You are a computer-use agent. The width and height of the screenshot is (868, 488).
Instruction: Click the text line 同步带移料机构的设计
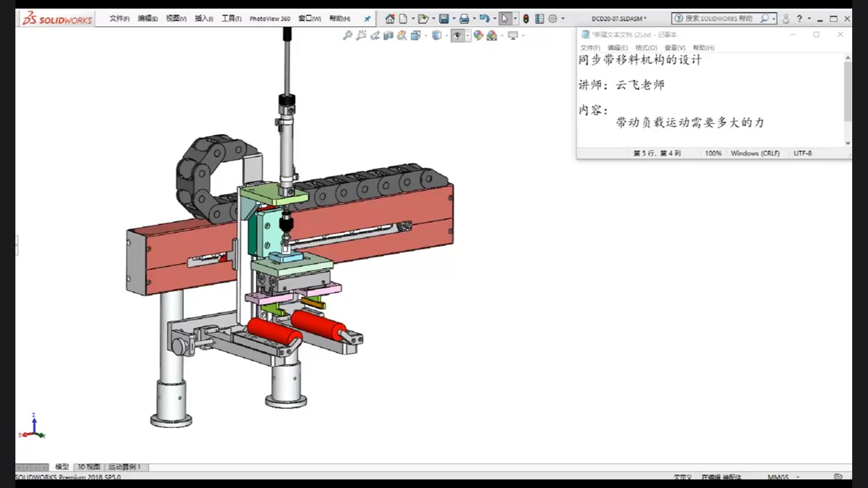[x=640, y=60]
